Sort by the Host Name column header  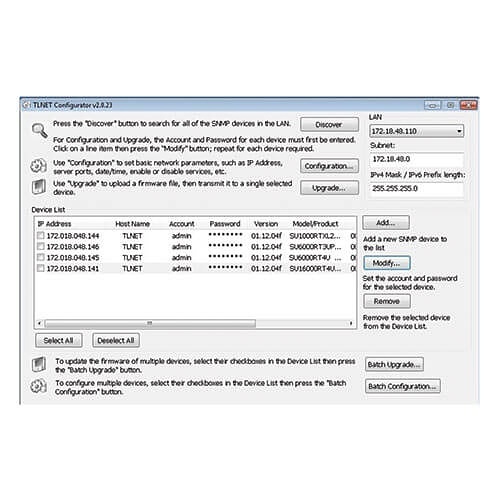(x=132, y=224)
